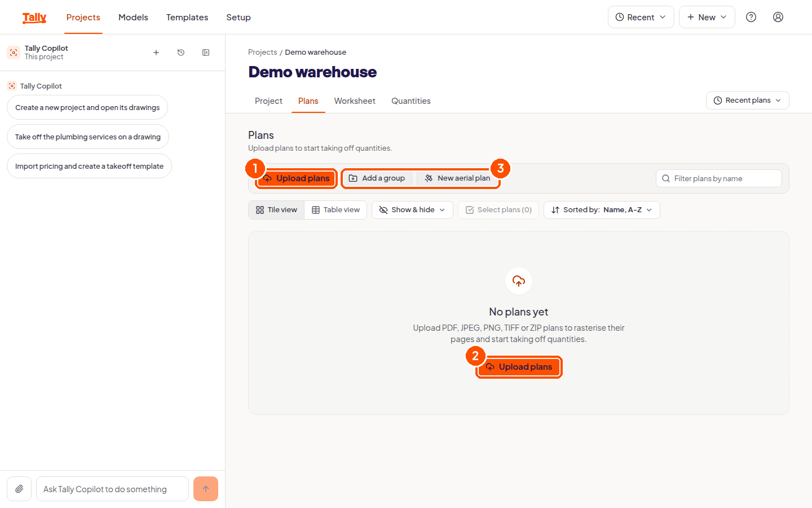Expand the Recent plans dropdown
Viewport: 812px width, 508px height.
[748, 100]
